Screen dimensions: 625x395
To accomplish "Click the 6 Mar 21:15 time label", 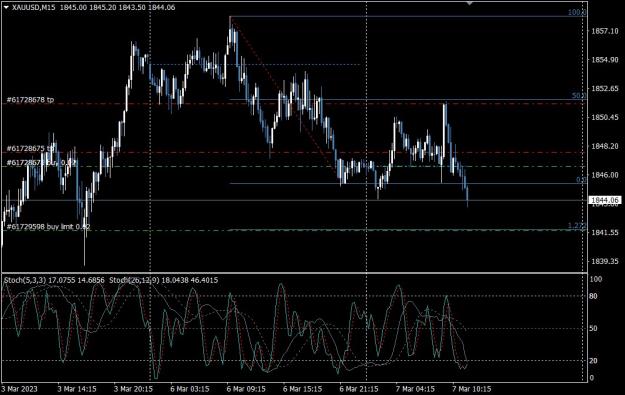I will 359,389.
